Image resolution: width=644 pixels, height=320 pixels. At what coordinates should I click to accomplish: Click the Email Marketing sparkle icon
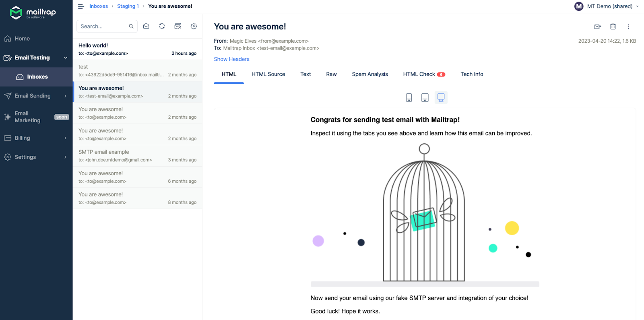coord(8,117)
